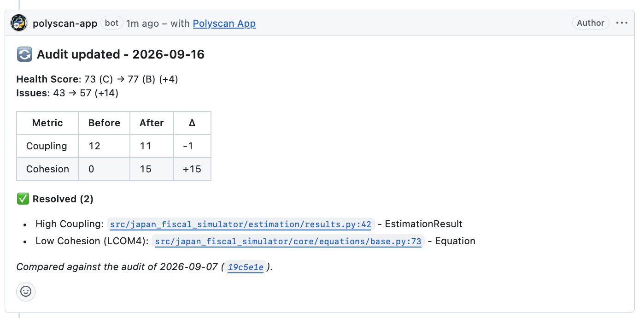Viewport: 644px width, 318px height.
Task: Add a reaction with the smiley icon
Action: [x=26, y=292]
